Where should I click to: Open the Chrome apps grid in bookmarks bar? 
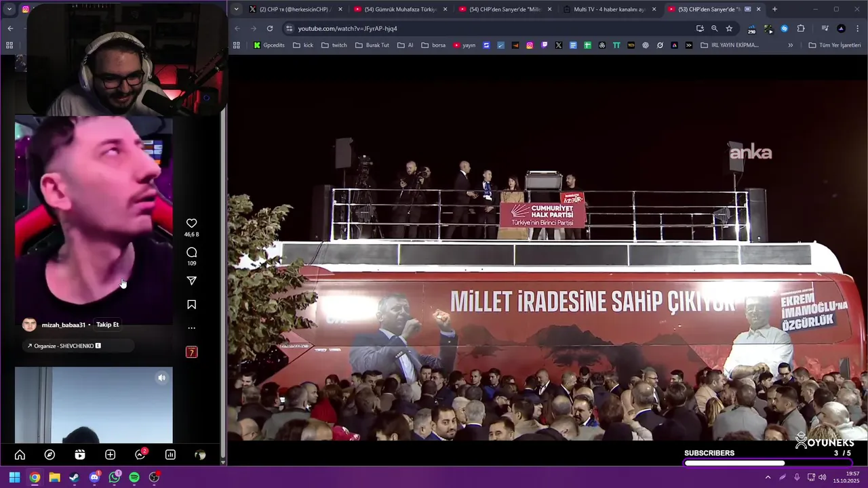tap(236, 45)
